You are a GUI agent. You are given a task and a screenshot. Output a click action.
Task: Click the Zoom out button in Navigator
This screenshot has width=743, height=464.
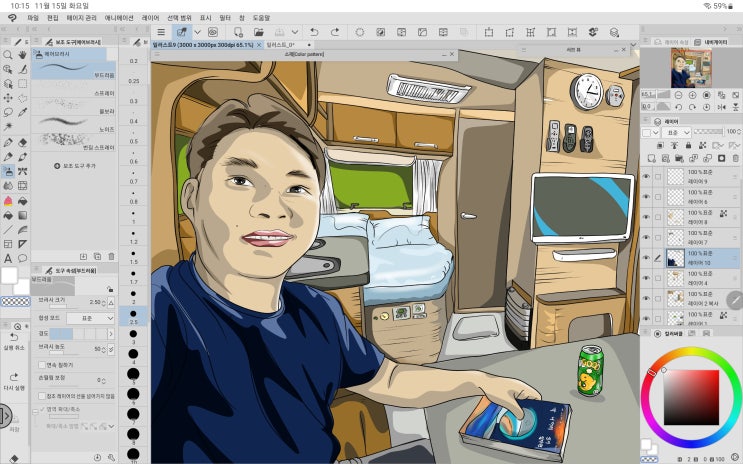pos(678,95)
